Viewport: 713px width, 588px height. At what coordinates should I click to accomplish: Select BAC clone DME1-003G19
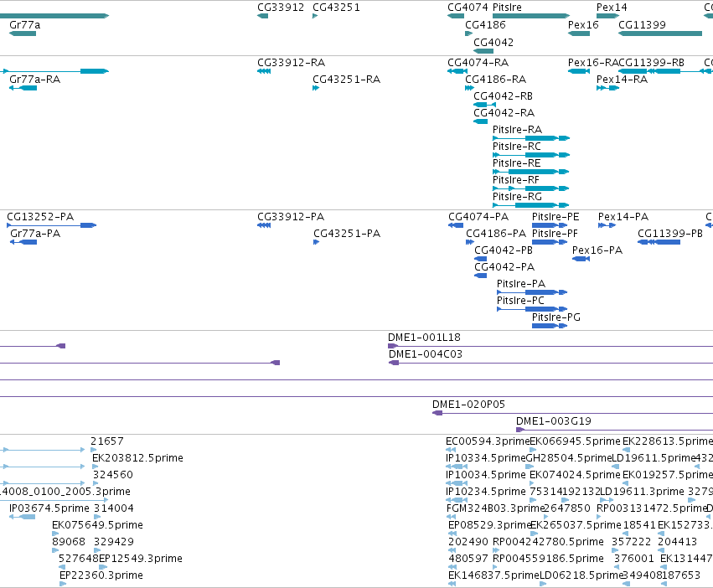pyautogui.click(x=614, y=430)
